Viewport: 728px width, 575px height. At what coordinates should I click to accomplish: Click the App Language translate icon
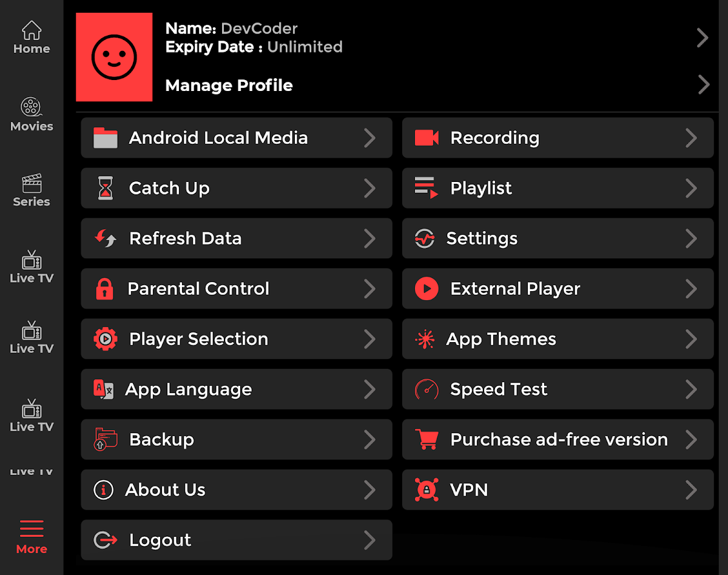pyautogui.click(x=104, y=389)
